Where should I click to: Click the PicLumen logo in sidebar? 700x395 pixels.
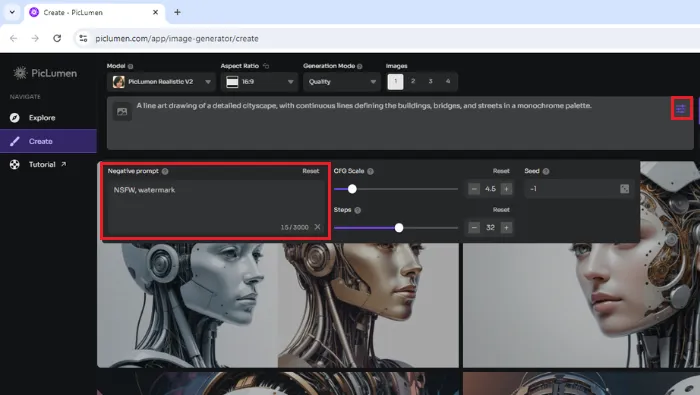45,73
